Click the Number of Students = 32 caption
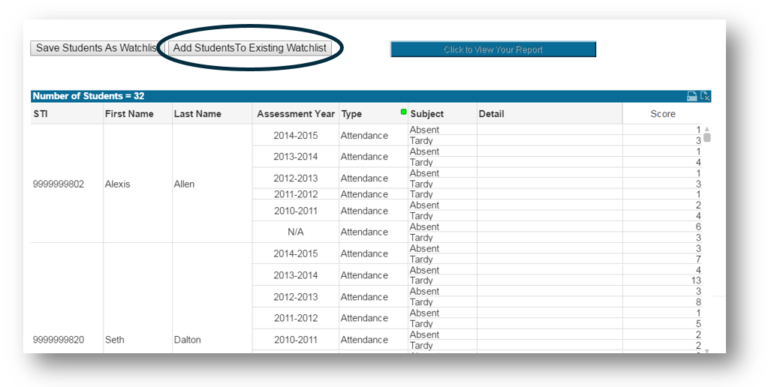 click(89, 96)
